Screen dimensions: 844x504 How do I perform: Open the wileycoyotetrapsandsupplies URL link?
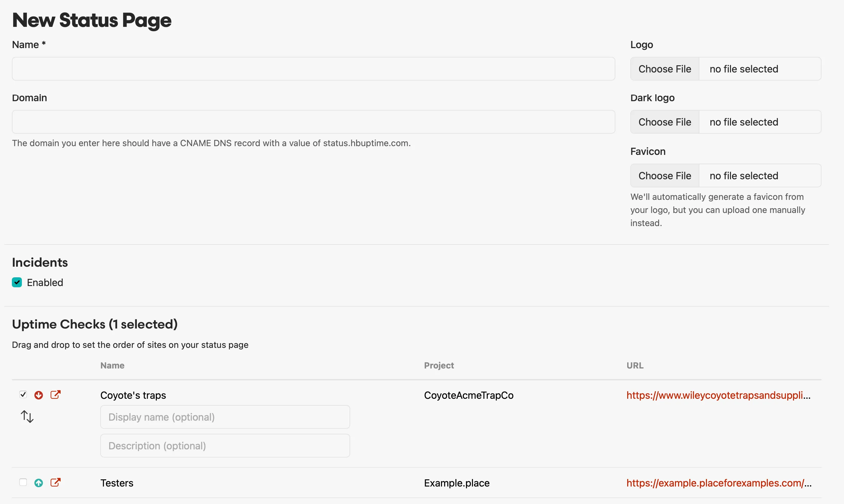718,395
